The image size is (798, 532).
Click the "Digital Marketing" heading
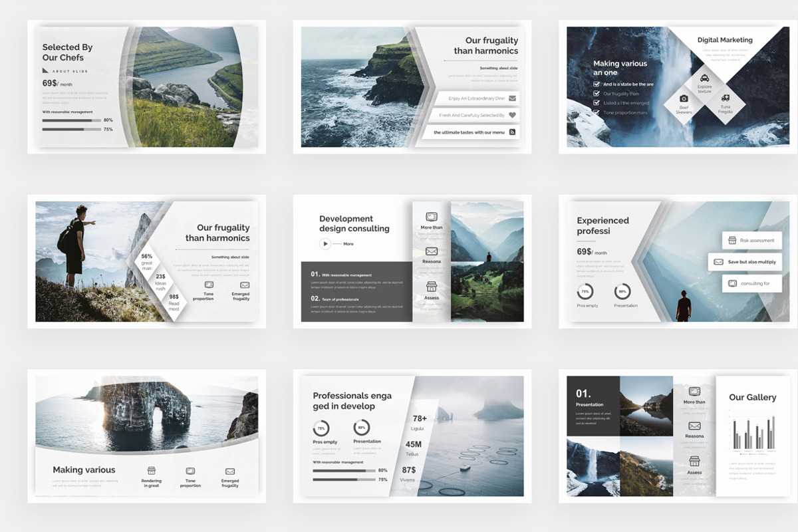[x=725, y=40]
